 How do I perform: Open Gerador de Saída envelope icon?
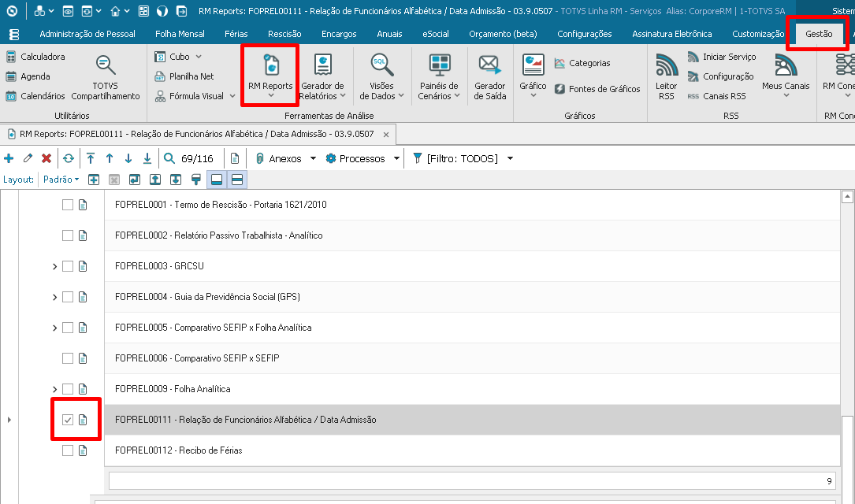click(x=489, y=65)
